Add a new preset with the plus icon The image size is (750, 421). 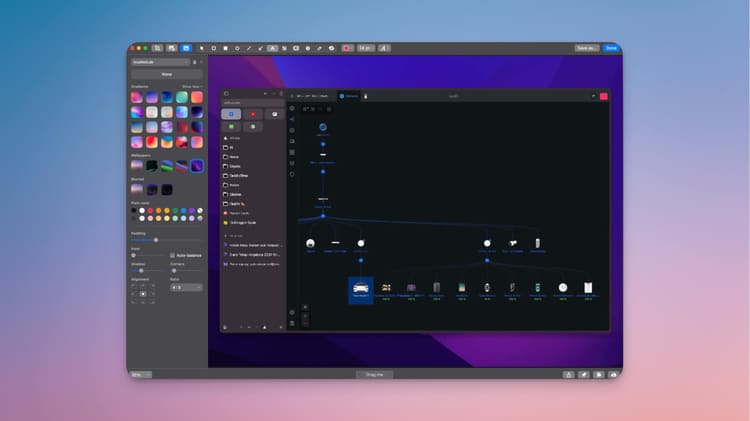201,62
